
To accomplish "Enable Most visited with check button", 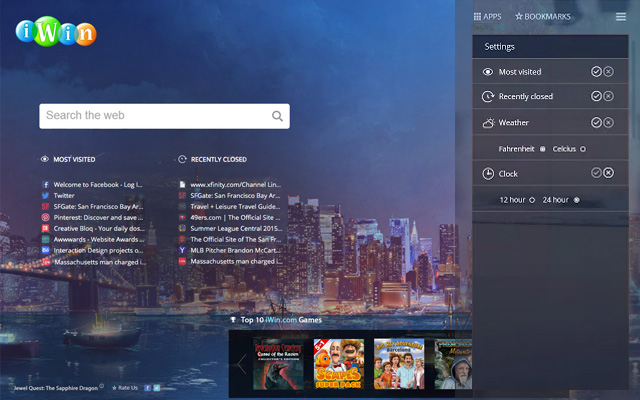I will pos(596,71).
